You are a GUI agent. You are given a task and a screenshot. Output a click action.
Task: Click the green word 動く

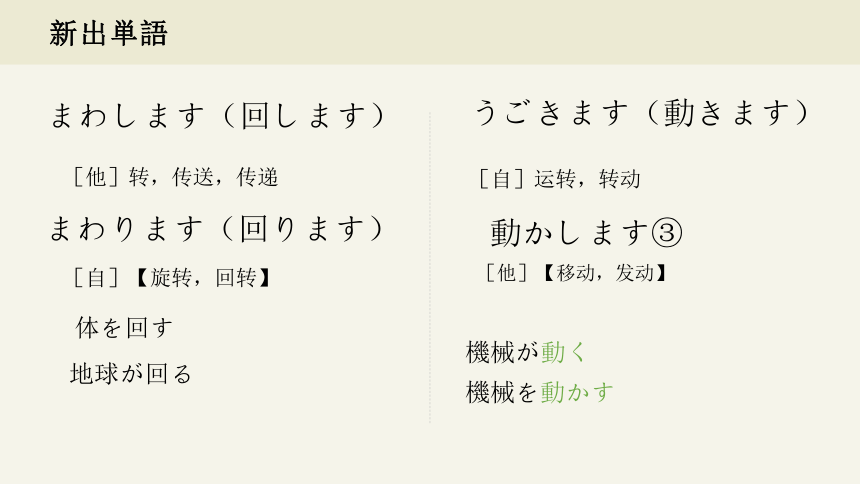click(564, 352)
